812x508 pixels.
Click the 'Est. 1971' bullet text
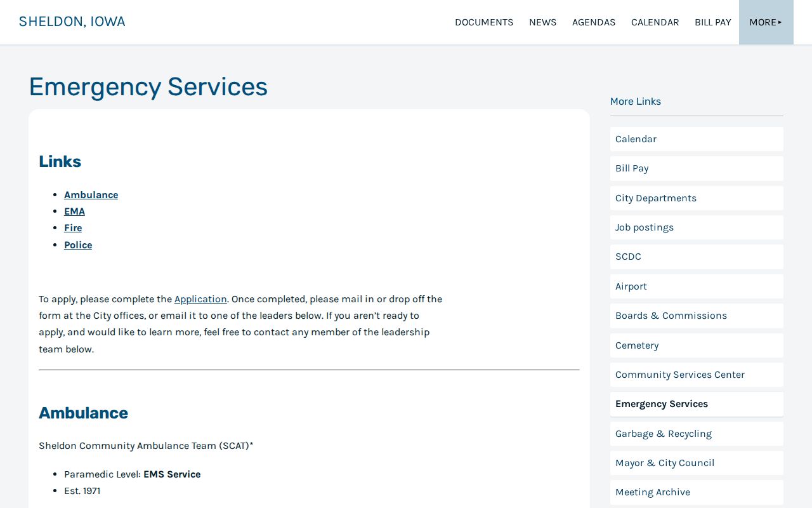click(82, 491)
